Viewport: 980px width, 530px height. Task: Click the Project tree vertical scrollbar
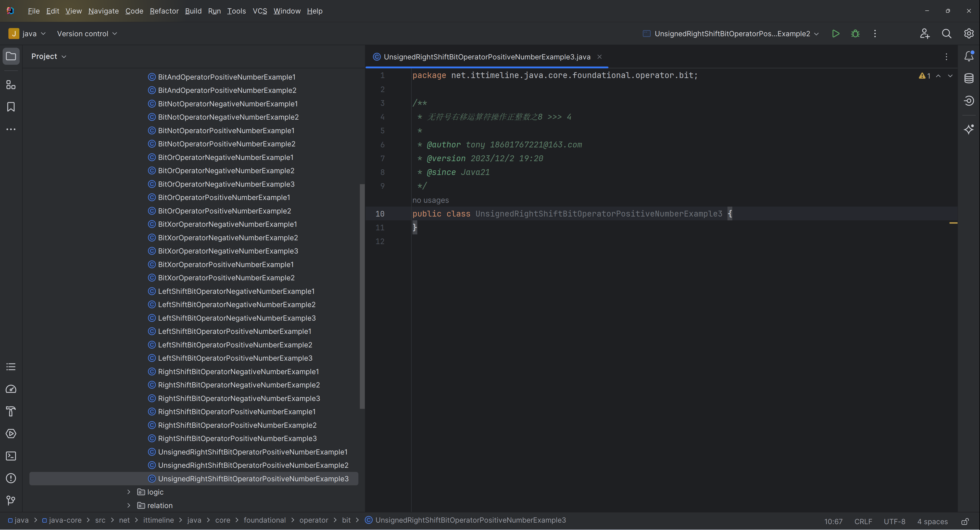click(x=362, y=296)
